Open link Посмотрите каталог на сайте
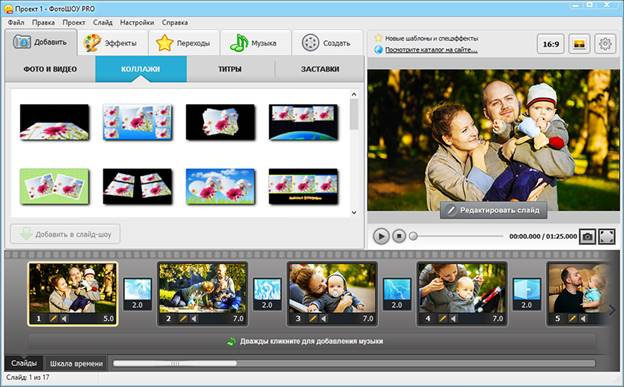Screen dimensions: 624x387 pyautogui.click(x=431, y=50)
